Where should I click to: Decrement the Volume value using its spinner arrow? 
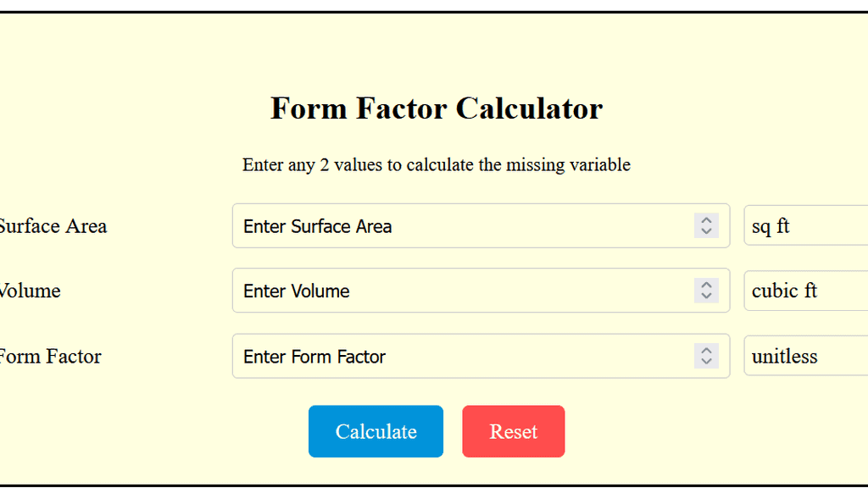coord(706,296)
